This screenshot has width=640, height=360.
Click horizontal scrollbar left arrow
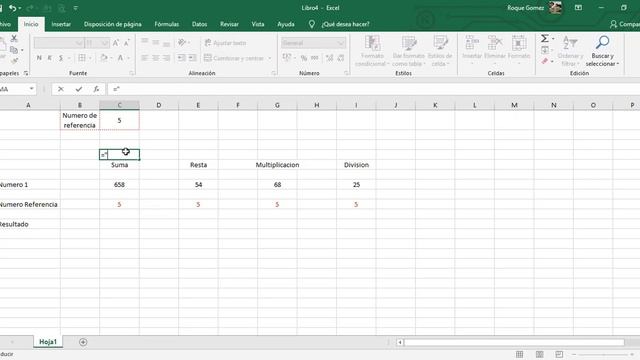[x=400, y=342]
